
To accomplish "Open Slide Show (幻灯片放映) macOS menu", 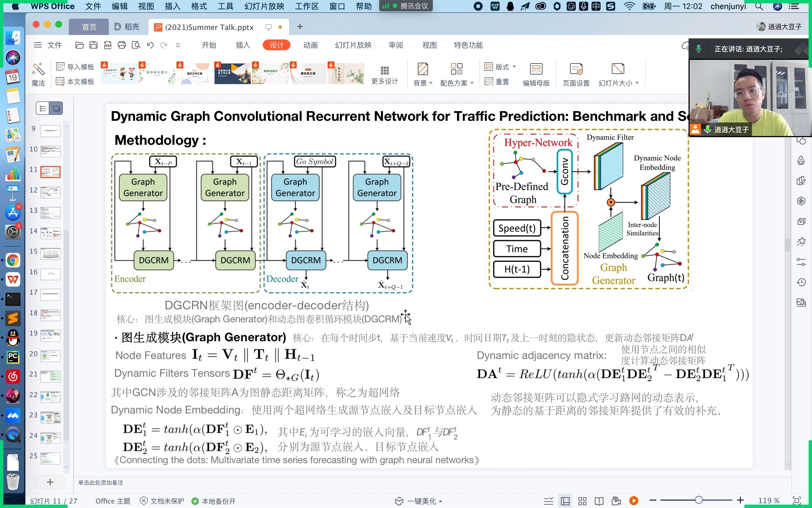I will [x=264, y=6].
